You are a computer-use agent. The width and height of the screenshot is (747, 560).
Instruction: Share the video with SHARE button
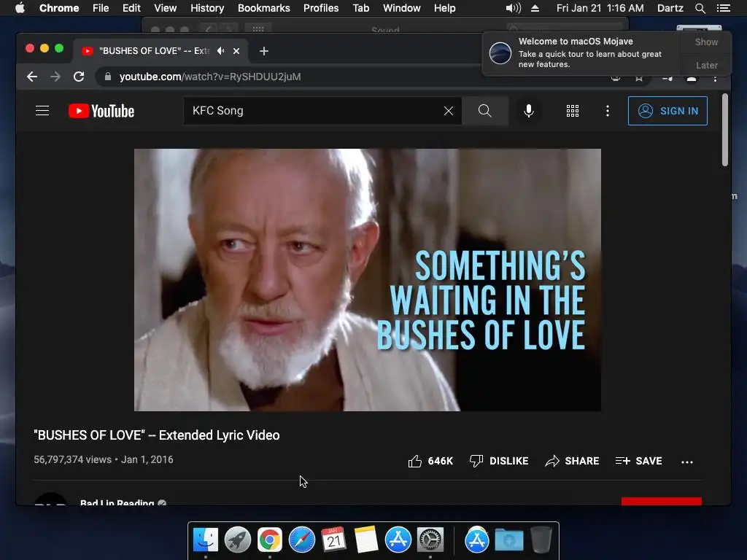(572, 461)
